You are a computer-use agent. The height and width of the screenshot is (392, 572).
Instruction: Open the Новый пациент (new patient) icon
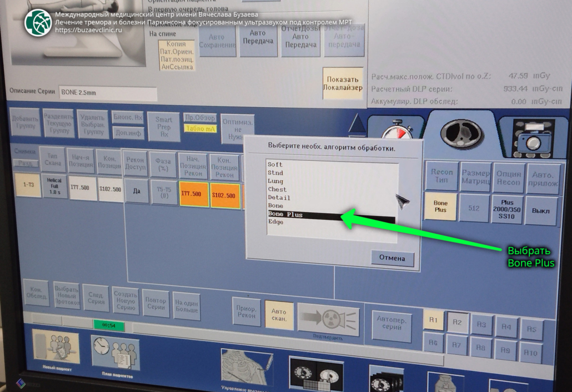(x=56, y=347)
